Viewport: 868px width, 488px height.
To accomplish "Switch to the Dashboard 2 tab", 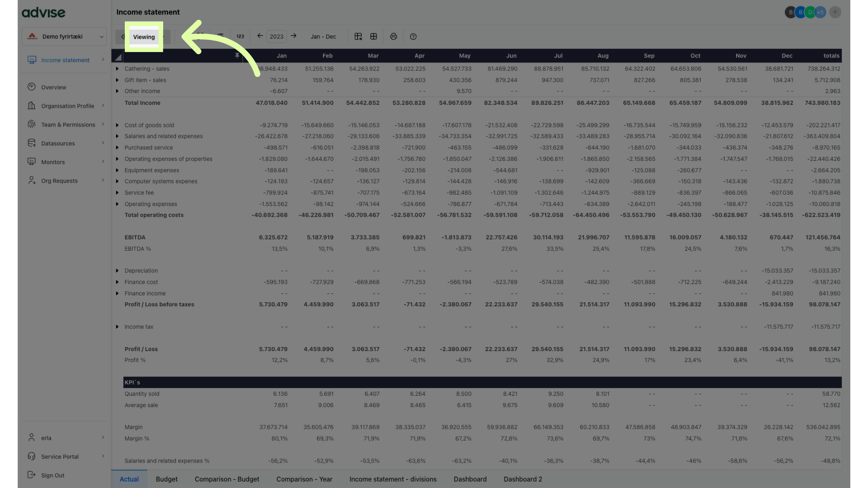I will coord(523,479).
